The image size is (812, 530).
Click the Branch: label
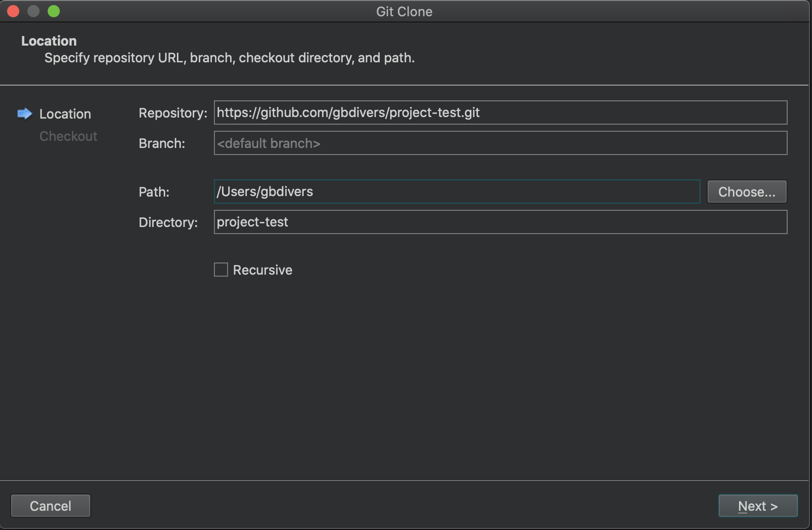coord(162,143)
